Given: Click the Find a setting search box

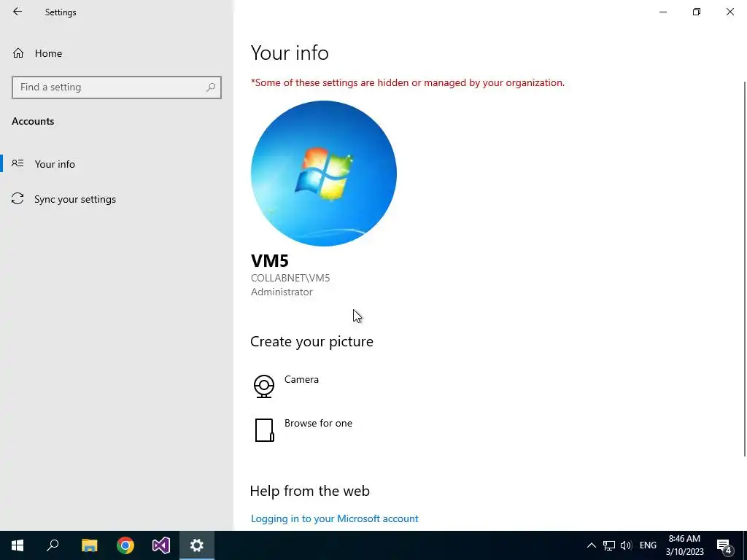Looking at the screenshot, I should (x=117, y=87).
